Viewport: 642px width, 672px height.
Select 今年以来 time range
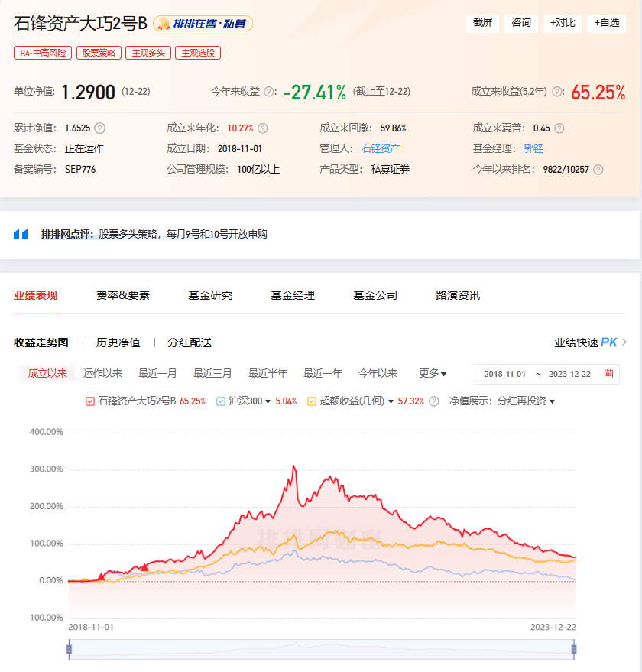378,373
